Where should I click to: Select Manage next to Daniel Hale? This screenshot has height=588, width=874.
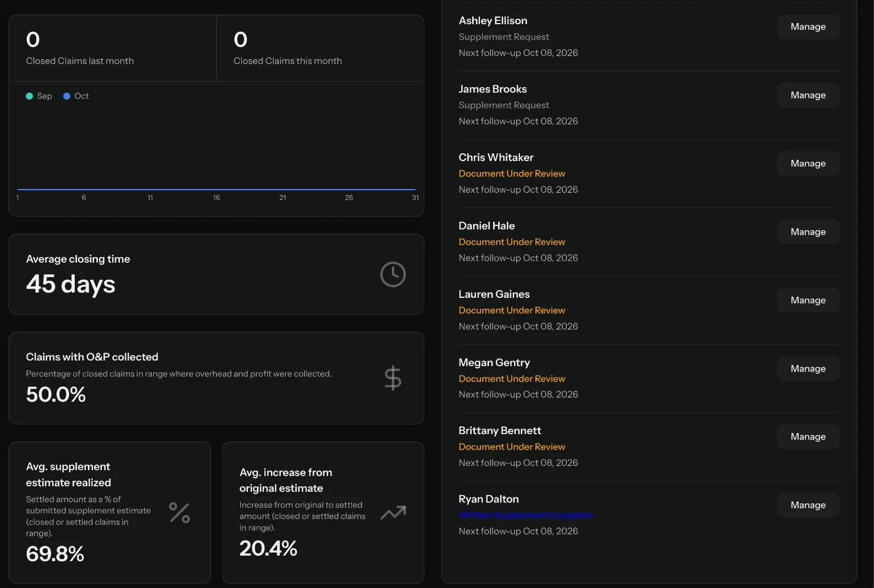(x=808, y=232)
